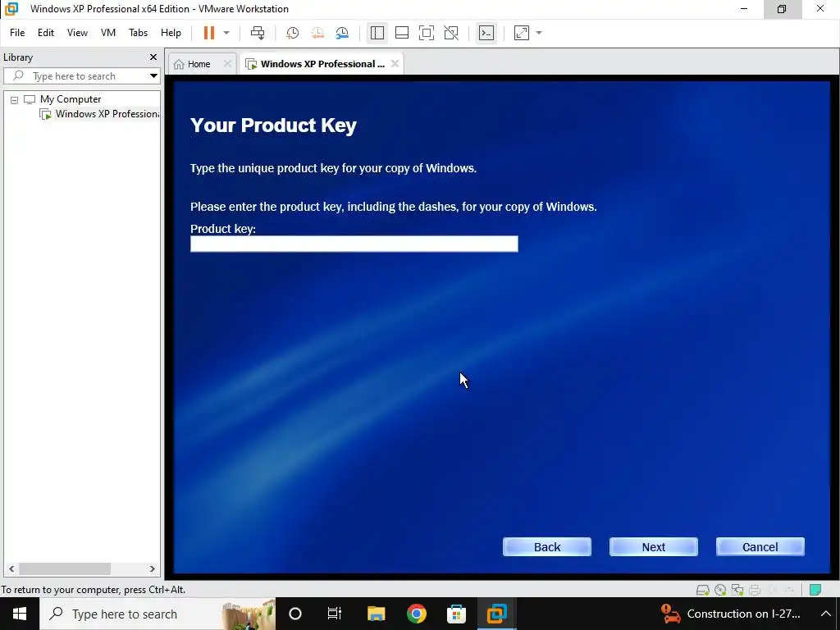The image size is (840, 630).
Task: Click the library scrollbar left arrow
Action: coord(11,569)
